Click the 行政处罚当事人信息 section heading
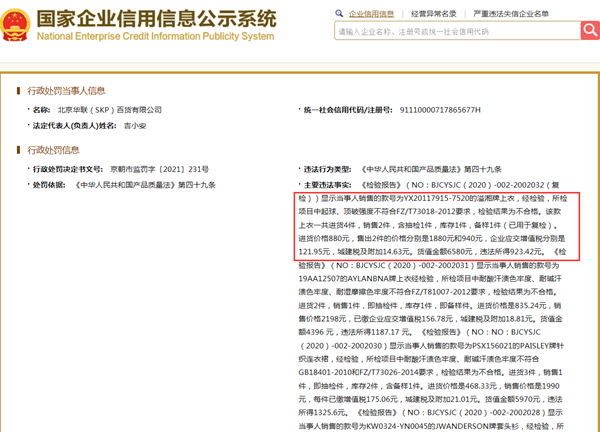Screen dimensions: 600x432 [x=66, y=91]
